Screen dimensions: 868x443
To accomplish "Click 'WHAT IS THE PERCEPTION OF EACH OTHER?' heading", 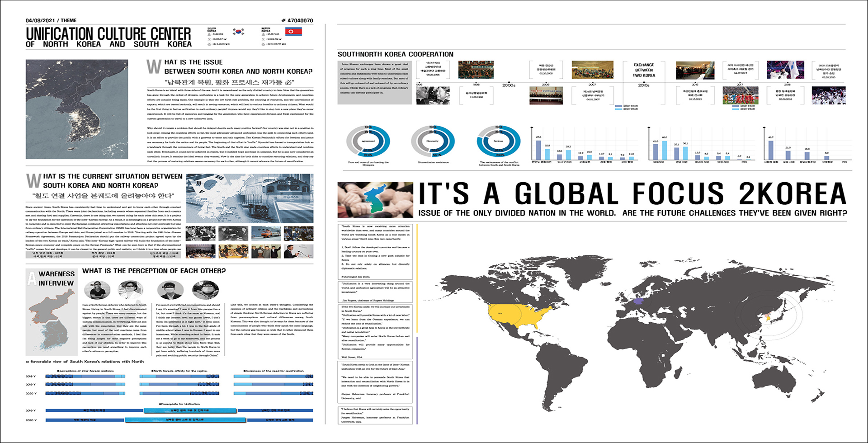I will pyautogui.click(x=154, y=271).
